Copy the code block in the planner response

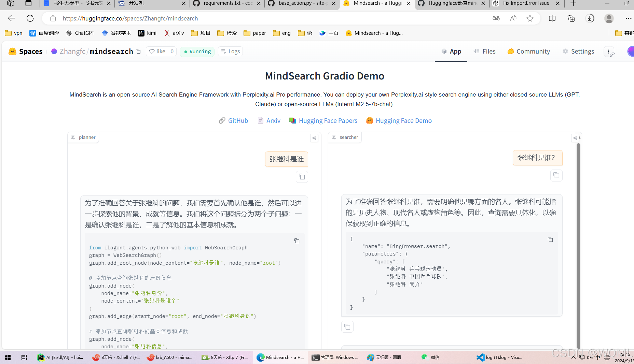297,241
